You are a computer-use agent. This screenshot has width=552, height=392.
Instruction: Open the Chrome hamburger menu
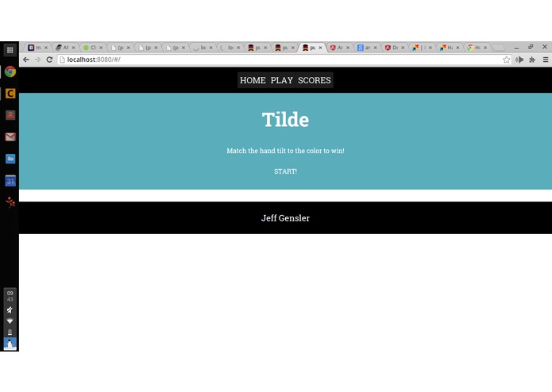coord(546,60)
